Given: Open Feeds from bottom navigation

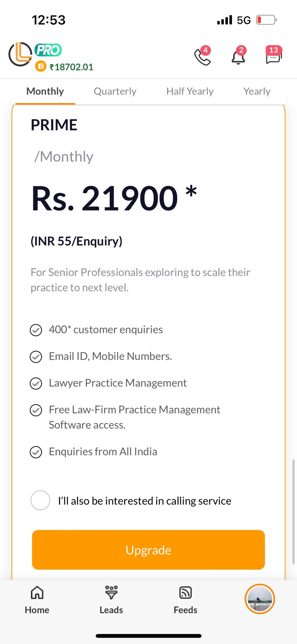Looking at the screenshot, I should [x=185, y=600].
